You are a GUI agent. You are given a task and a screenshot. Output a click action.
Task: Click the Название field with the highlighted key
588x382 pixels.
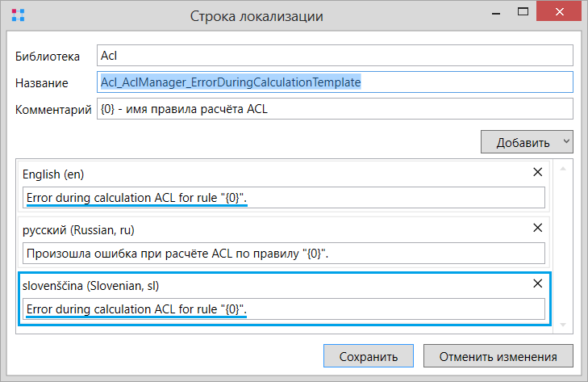coord(335,82)
